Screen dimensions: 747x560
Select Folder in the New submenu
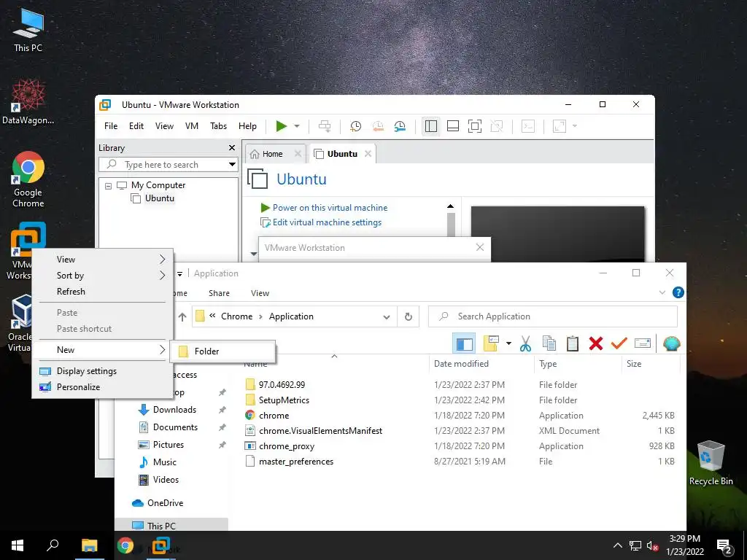[x=222, y=351]
